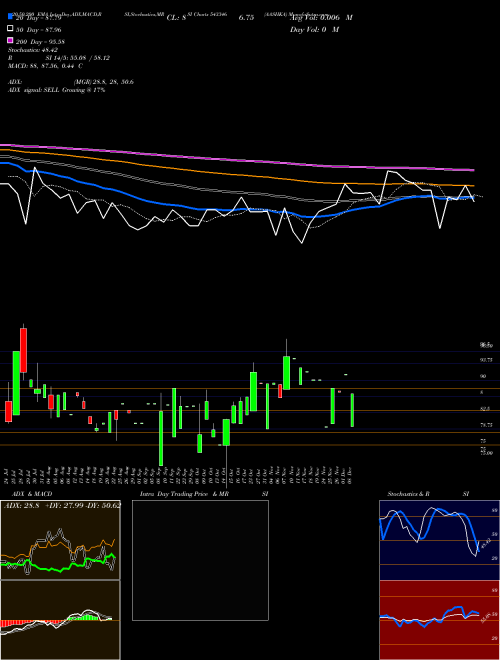Click the 82.5 price axis label

pos(485,409)
